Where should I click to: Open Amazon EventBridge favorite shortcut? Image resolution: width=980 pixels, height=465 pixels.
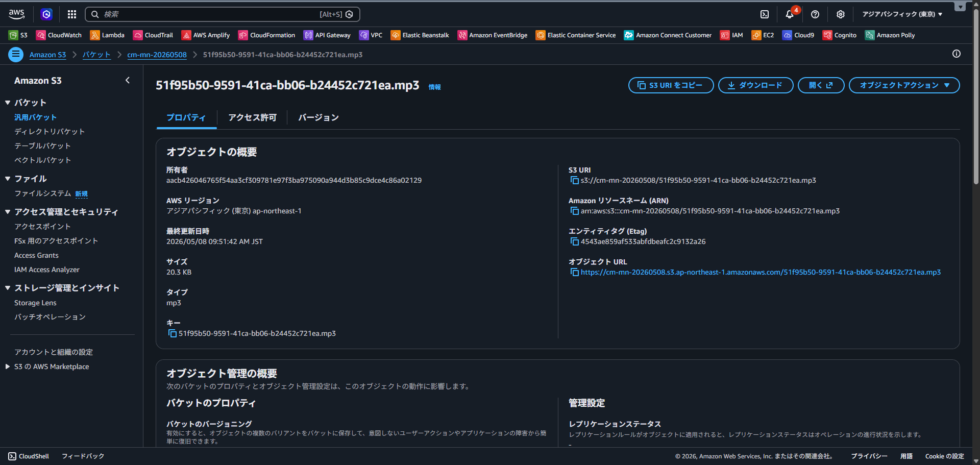click(493, 35)
